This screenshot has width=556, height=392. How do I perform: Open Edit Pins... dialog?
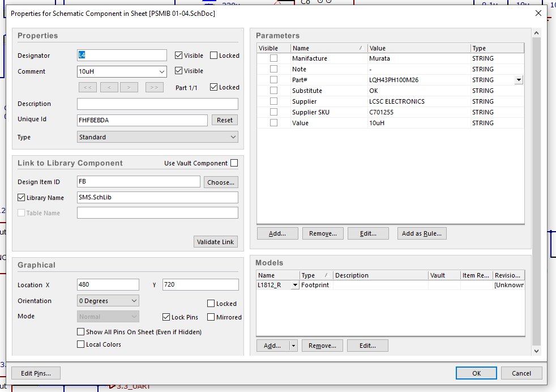coord(36,373)
